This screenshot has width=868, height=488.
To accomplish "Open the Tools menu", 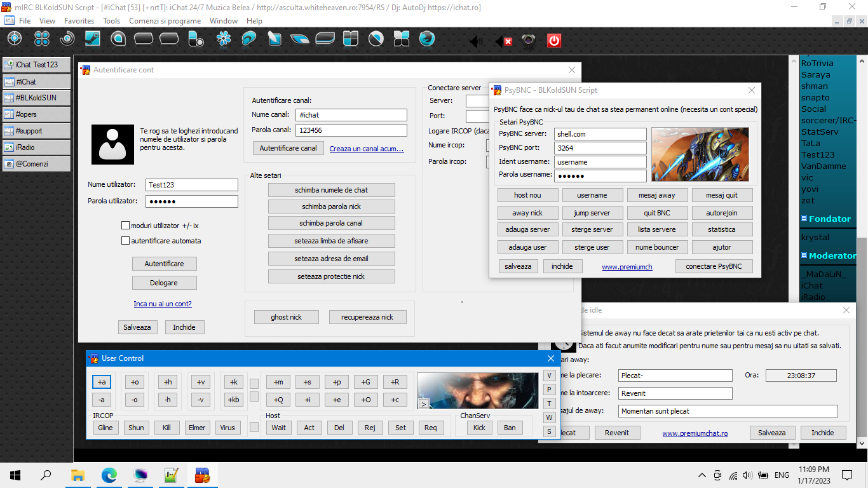I will click(112, 21).
